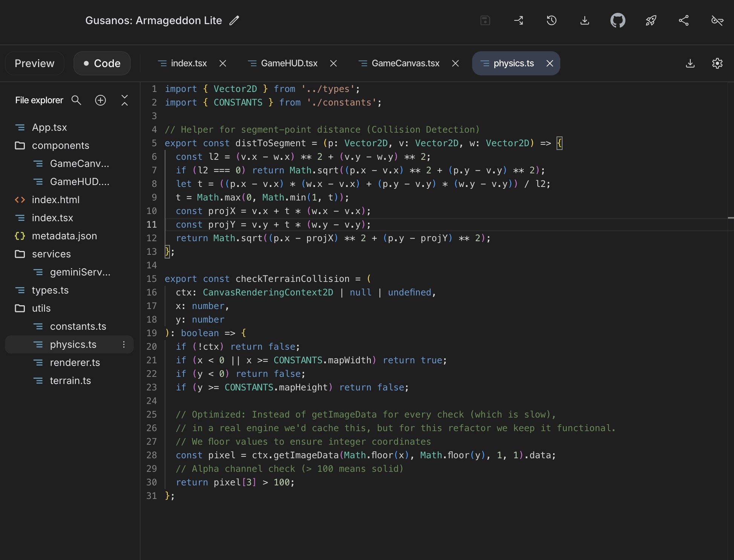Toggle the crossed-out link icon in header
The width and height of the screenshot is (734, 560).
point(717,20)
